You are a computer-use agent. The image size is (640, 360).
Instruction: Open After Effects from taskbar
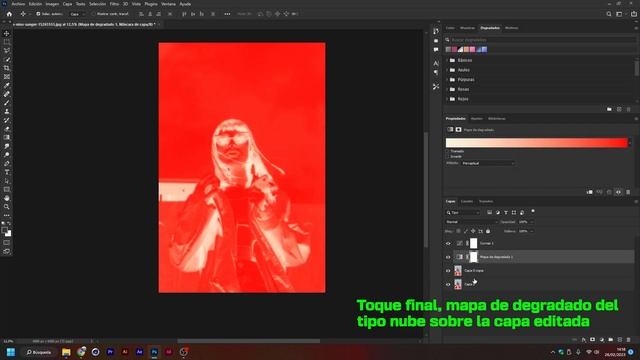click(140, 352)
